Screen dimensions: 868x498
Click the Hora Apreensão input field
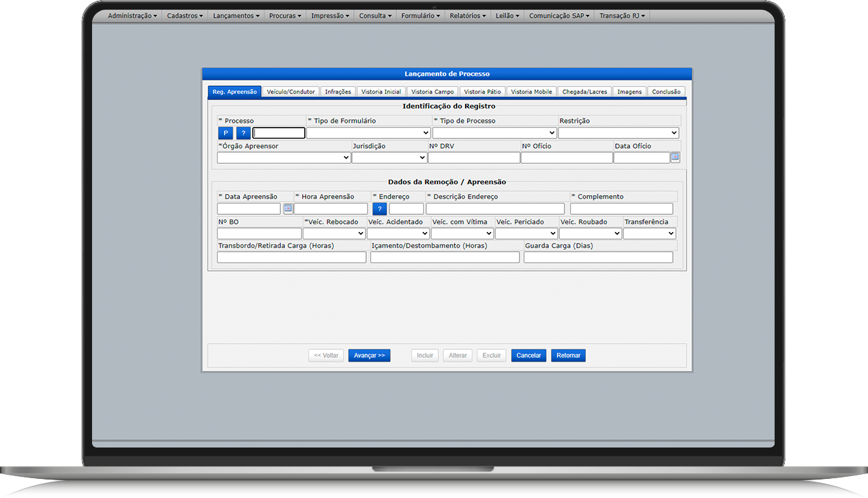(331, 209)
